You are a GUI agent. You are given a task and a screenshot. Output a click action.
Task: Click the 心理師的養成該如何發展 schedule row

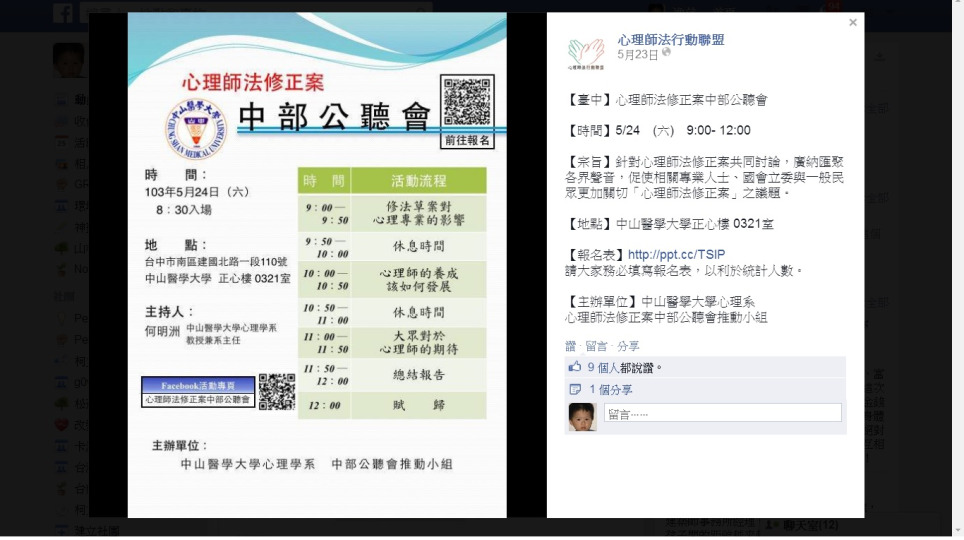tap(392, 280)
